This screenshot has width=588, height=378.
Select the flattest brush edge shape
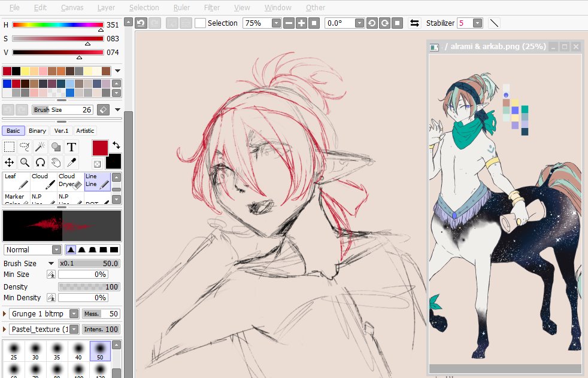coord(114,249)
